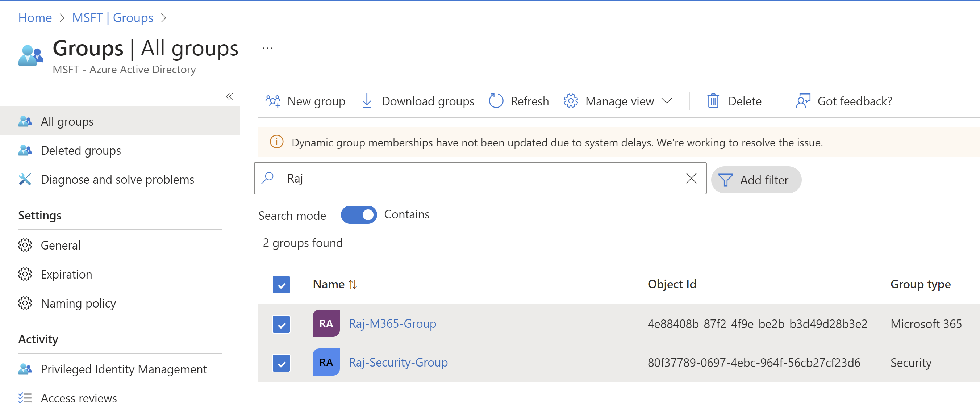Uncheck the Raj-Security-Group row checkbox

(x=281, y=363)
